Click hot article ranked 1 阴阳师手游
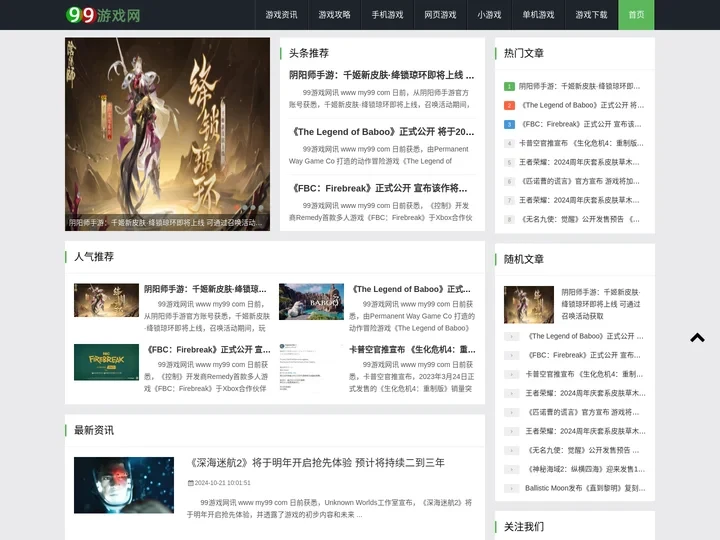This screenshot has height=540, width=720. pyautogui.click(x=579, y=86)
